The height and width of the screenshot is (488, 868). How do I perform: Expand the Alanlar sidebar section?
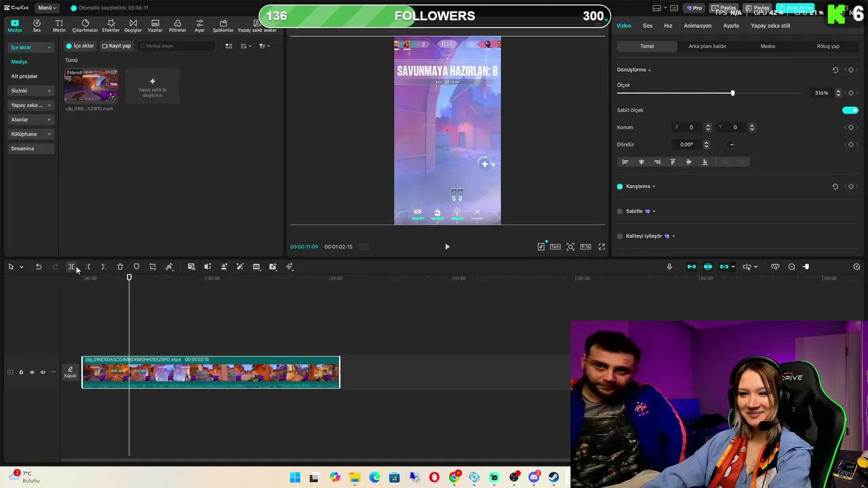pyautogui.click(x=31, y=119)
